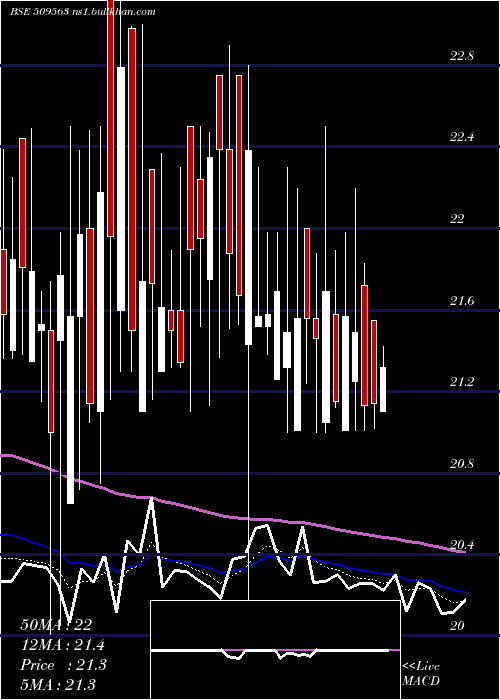
Task: Click the 21.6 price axis label
Action: point(462,301)
